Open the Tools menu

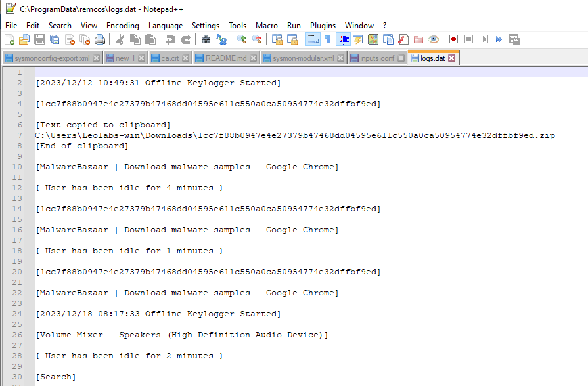coord(237,26)
